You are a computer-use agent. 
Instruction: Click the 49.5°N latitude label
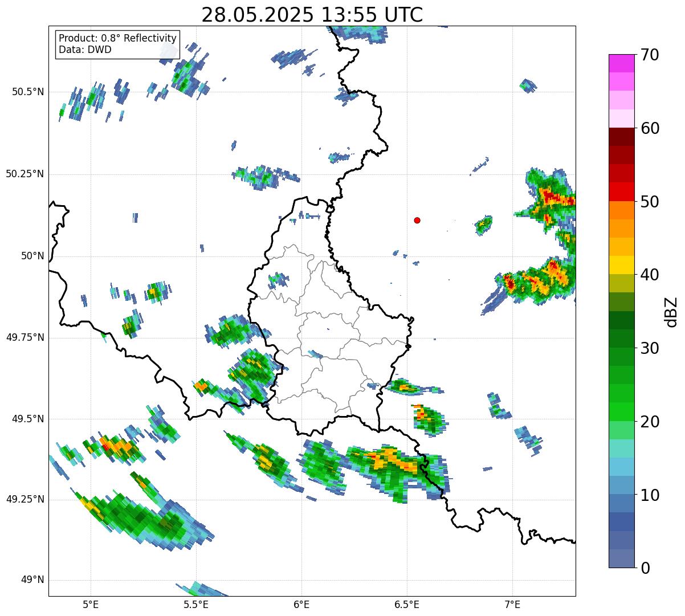click(28, 419)
